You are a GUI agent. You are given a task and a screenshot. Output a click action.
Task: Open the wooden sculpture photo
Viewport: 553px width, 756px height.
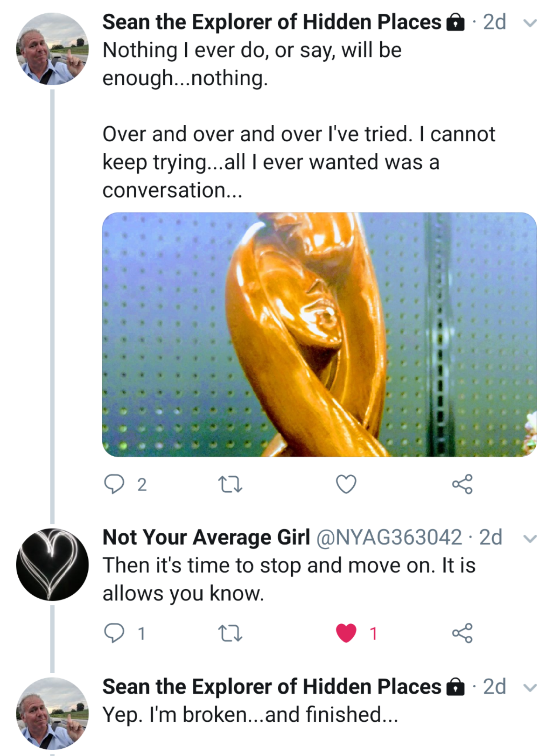click(319, 334)
